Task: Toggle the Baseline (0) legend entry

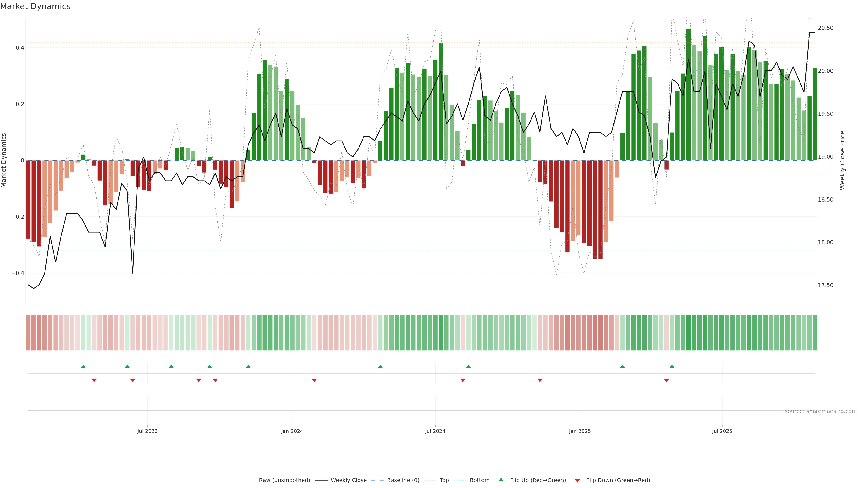Action: click(403, 480)
